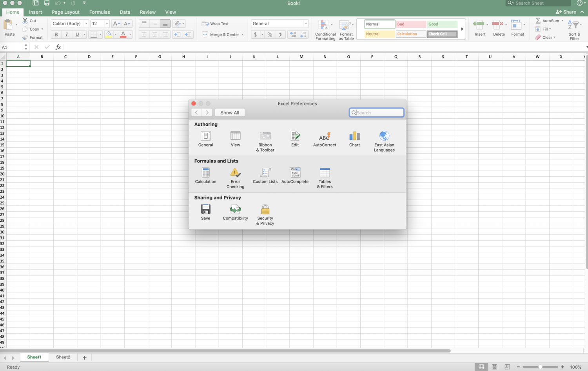
Task: Expand the AutoSum dropdown arrow
Action: coord(562,21)
